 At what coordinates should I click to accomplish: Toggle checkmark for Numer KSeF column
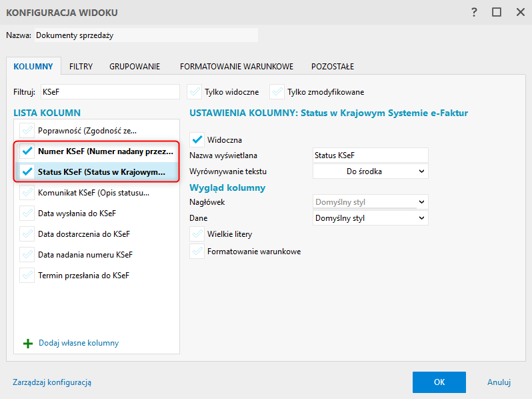point(27,151)
